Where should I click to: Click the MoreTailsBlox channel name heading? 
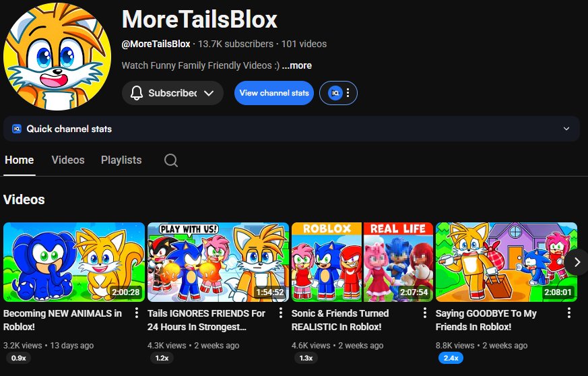click(x=199, y=19)
